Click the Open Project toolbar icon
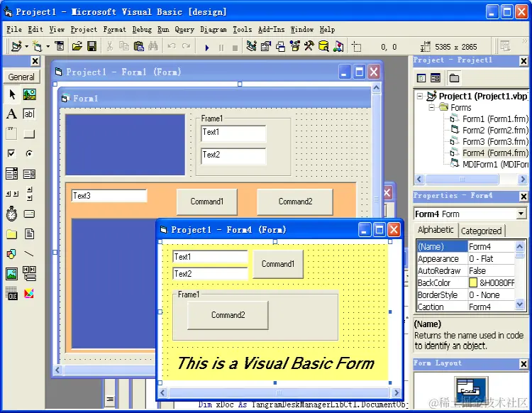Screen dimensions: 532x413 77,46
